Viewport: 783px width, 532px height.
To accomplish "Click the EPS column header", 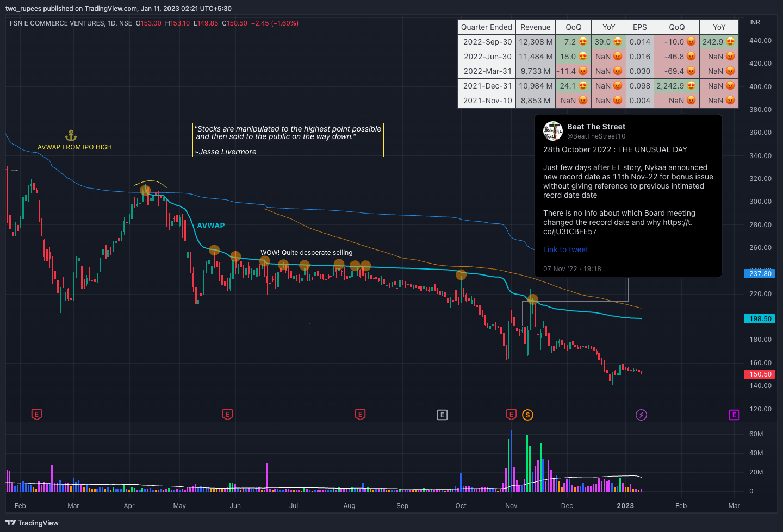I will [x=640, y=27].
